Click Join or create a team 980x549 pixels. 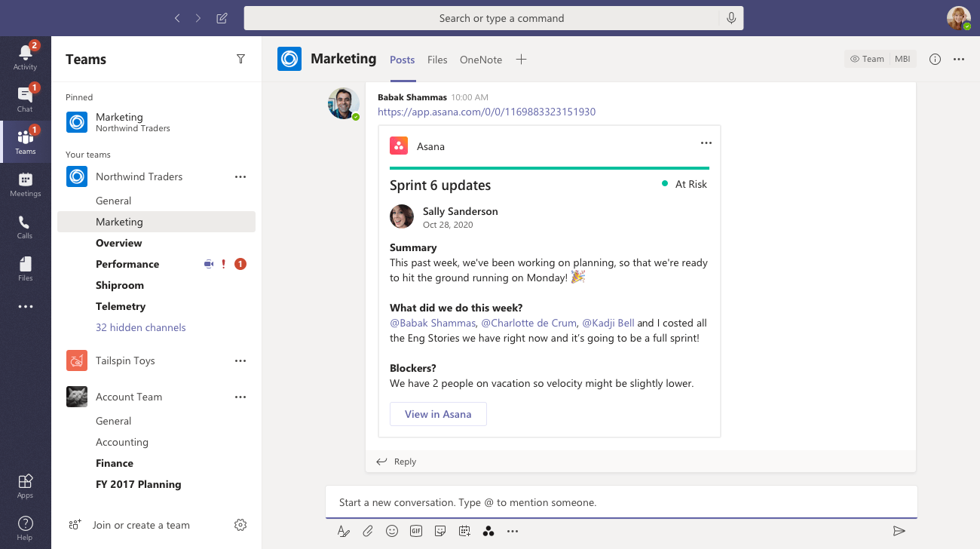(x=128, y=525)
